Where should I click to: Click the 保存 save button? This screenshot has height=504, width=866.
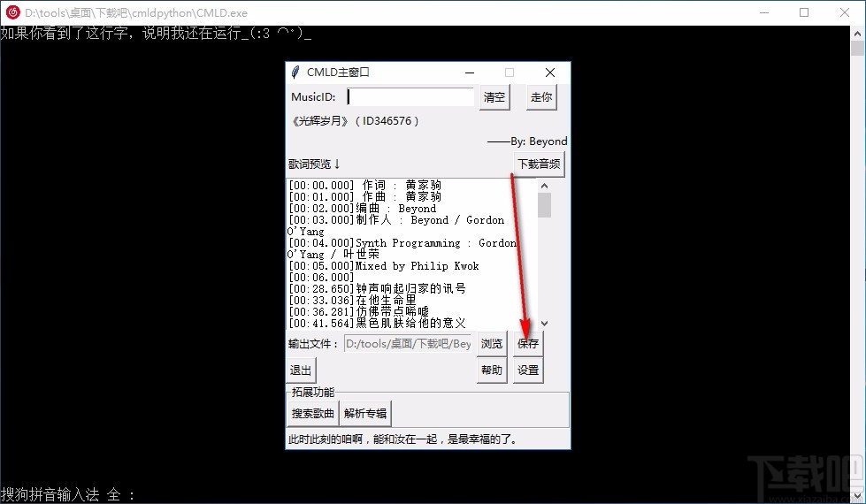point(528,343)
